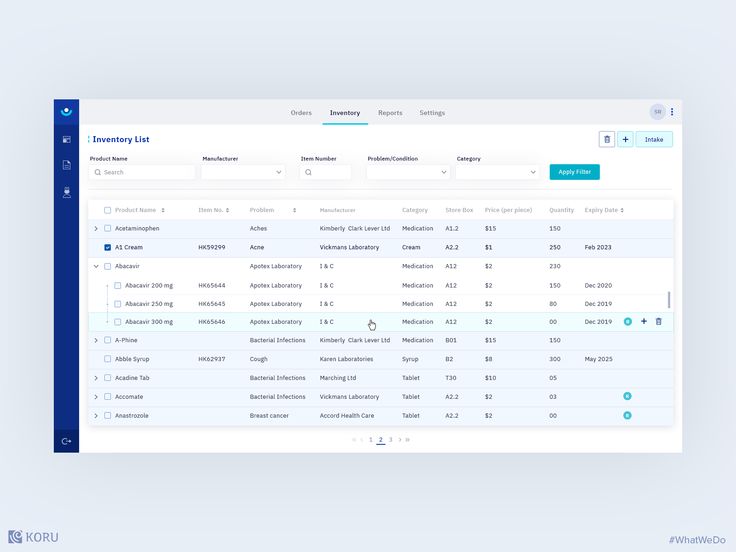Click the logout icon at sidebar bottom

66,441
